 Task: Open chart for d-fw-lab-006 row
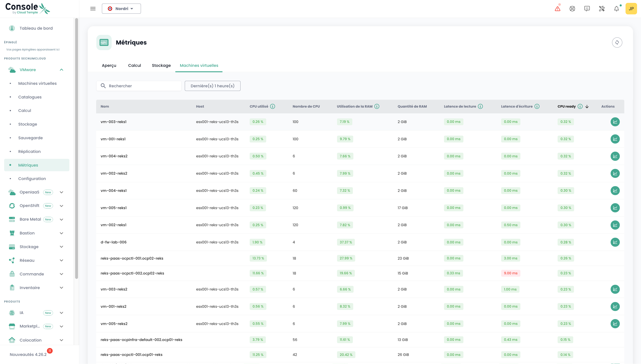click(615, 242)
